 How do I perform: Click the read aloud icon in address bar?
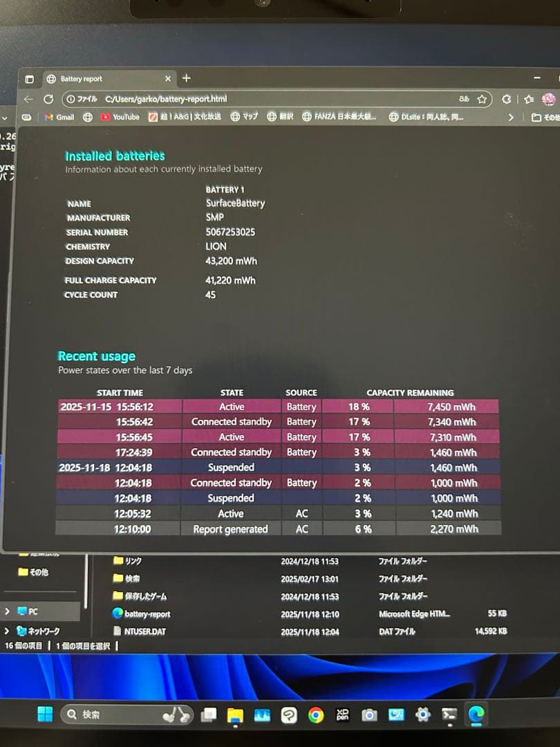click(464, 100)
